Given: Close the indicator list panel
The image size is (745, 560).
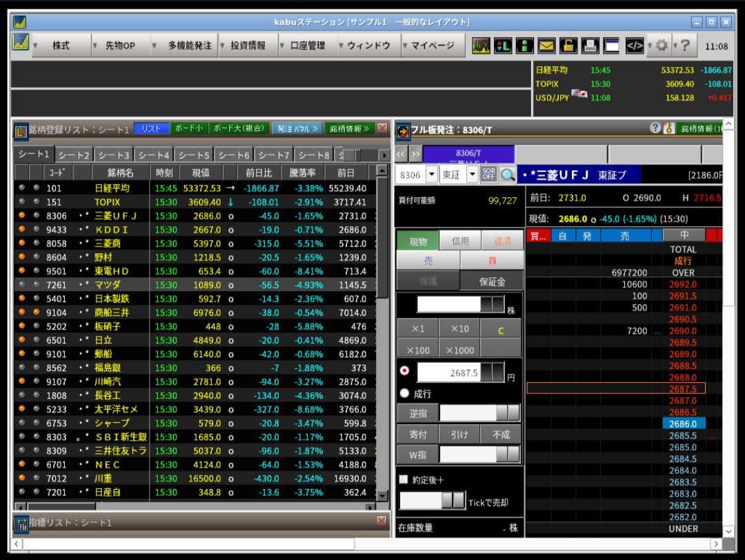Looking at the screenshot, I should [381, 521].
